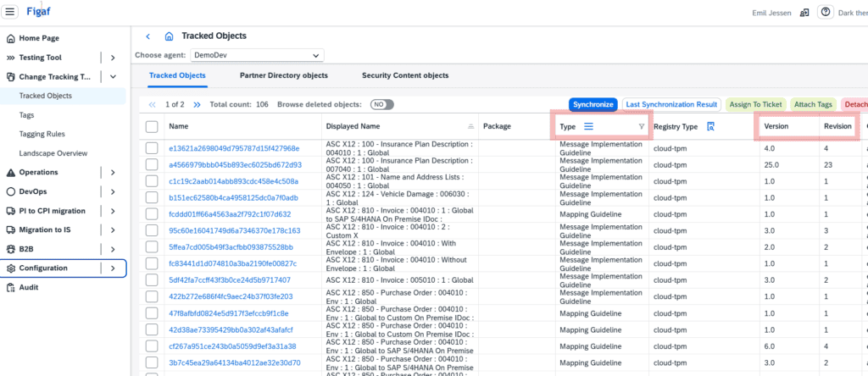
Task: Go back using the left chevron arrow
Action: point(147,36)
